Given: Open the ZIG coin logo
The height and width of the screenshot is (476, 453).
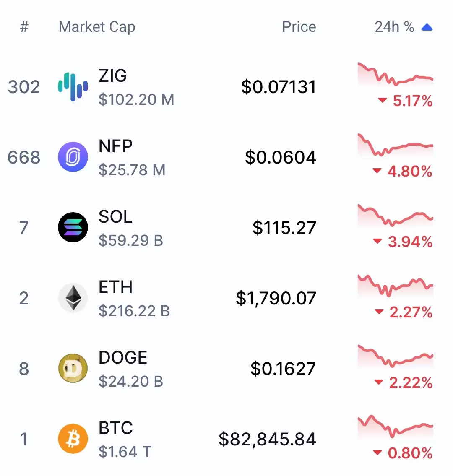Looking at the screenshot, I should click(x=73, y=86).
